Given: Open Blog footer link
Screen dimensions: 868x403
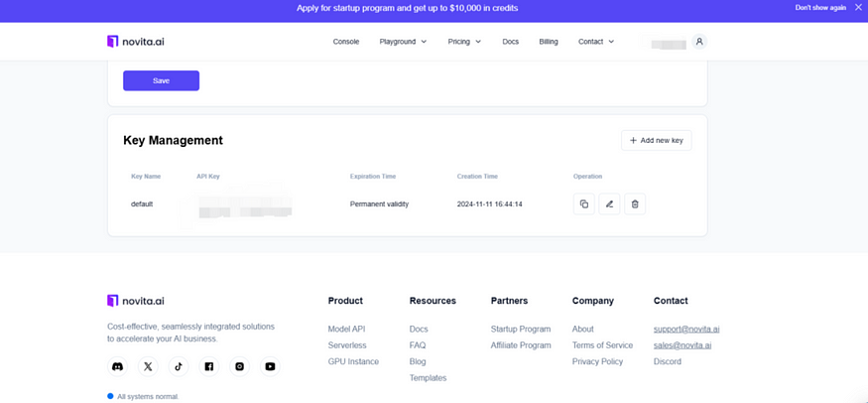Looking at the screenshot, I should 418,361.
